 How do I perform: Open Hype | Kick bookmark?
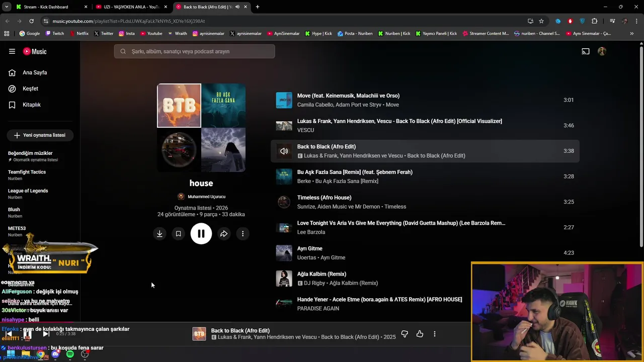[318, 34]
